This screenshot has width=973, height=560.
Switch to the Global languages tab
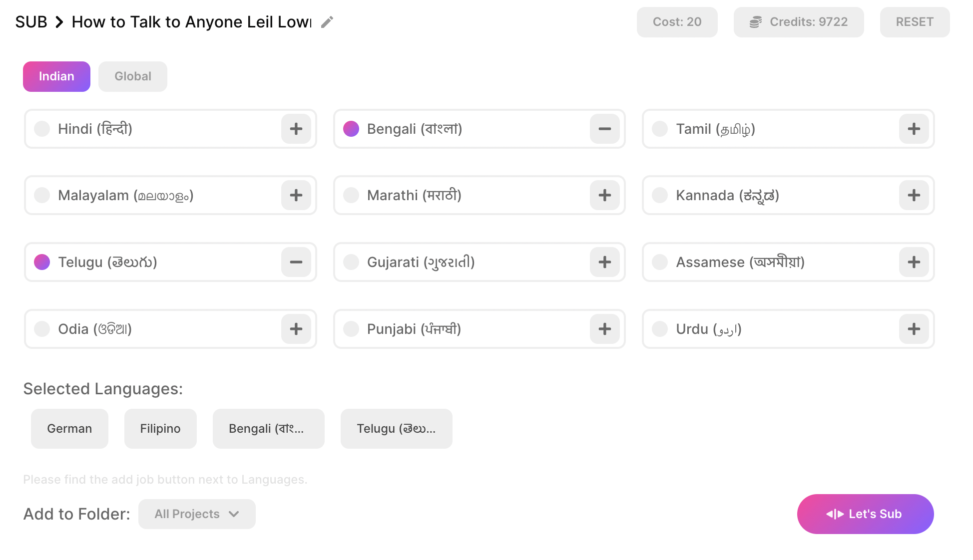coord(132,76)
